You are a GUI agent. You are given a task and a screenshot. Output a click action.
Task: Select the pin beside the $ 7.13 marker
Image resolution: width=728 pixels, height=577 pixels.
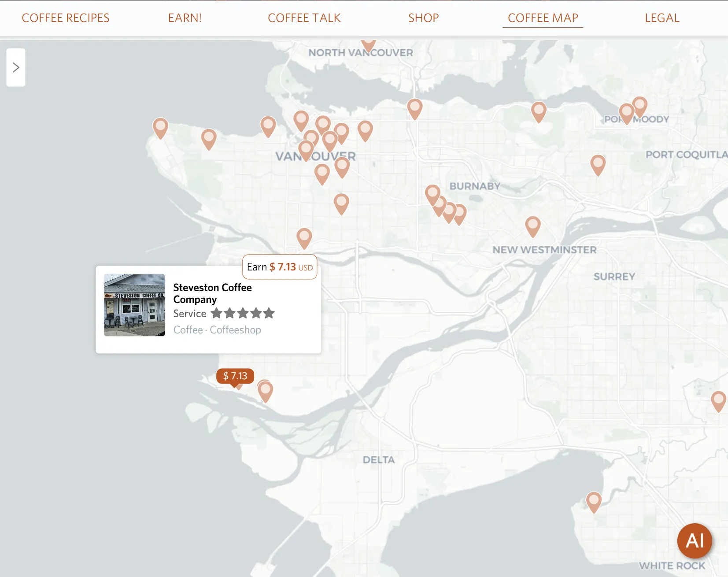265,392
